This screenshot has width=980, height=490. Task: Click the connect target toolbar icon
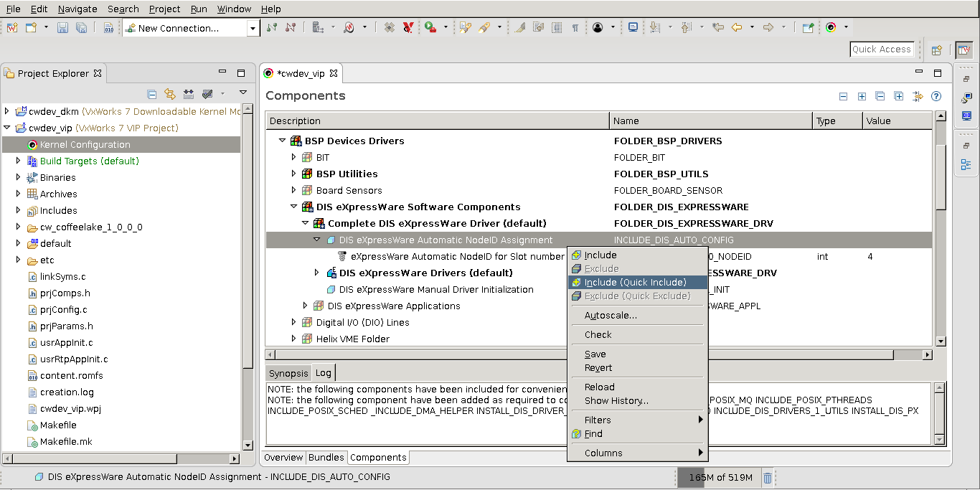(x=271, y=28)
